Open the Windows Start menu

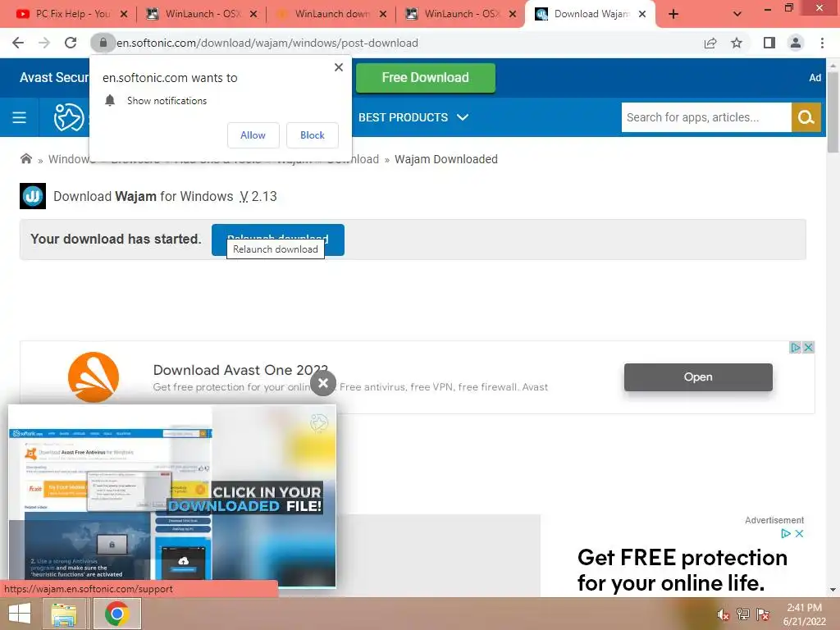click(20, 614)
